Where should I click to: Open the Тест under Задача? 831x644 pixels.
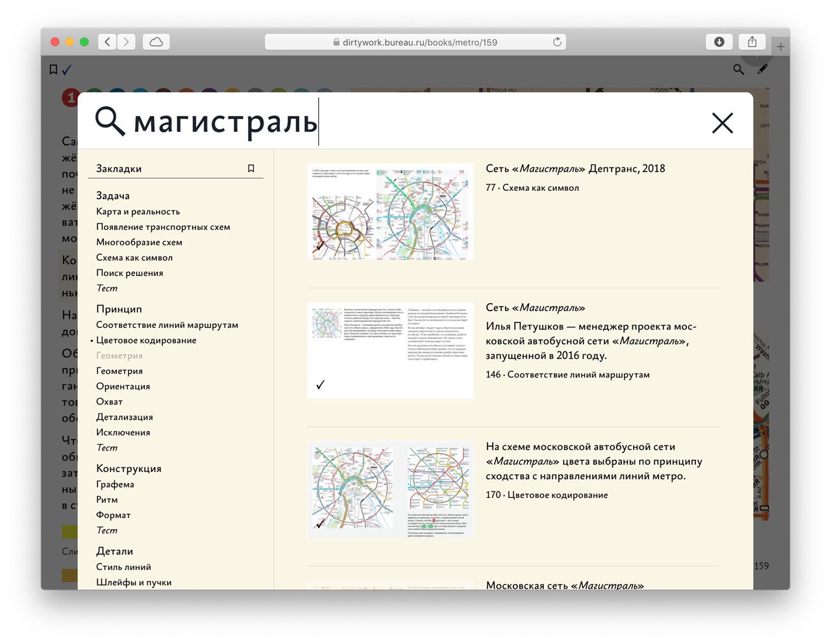pos(106,288)
